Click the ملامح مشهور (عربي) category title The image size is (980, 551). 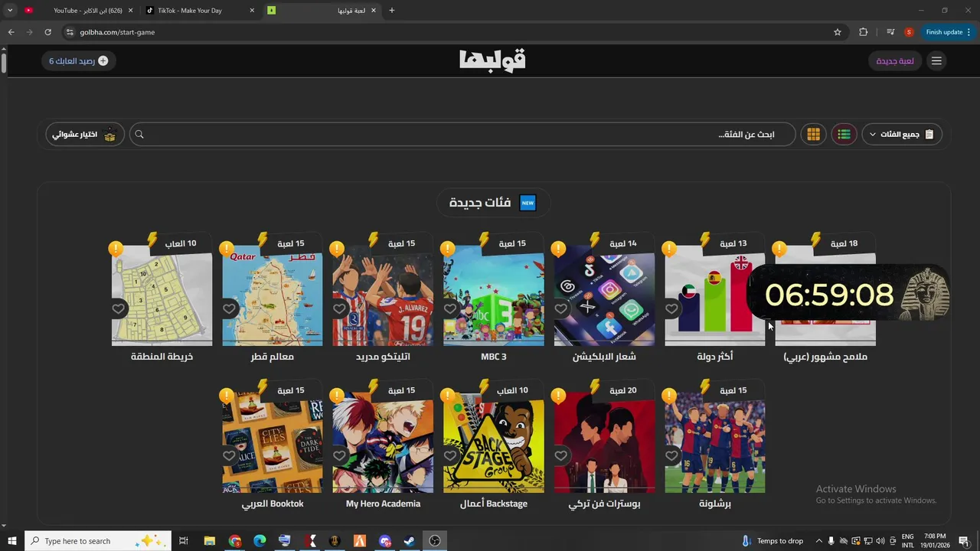coord(825,357)
